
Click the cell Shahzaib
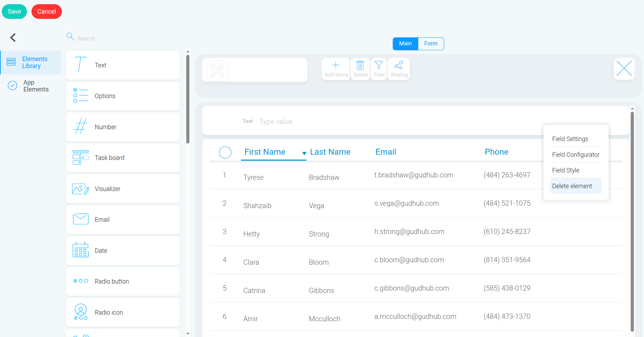tap(257, 206)
